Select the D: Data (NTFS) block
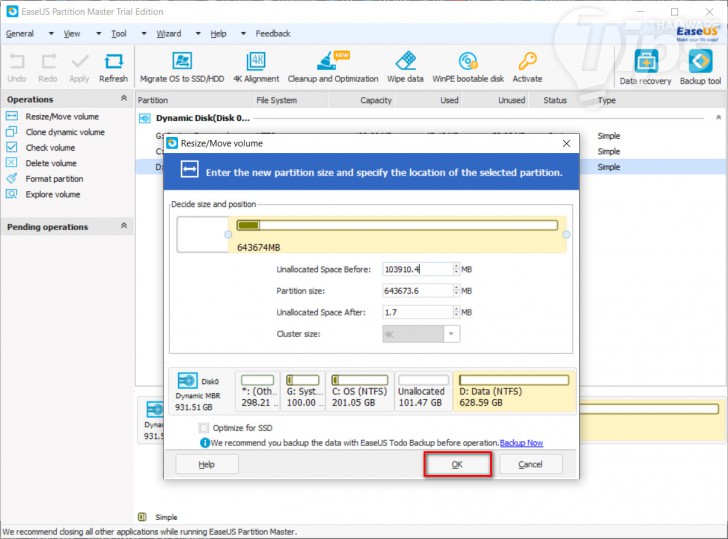Viewport: 728px width, 539px height. pos(514,391)
